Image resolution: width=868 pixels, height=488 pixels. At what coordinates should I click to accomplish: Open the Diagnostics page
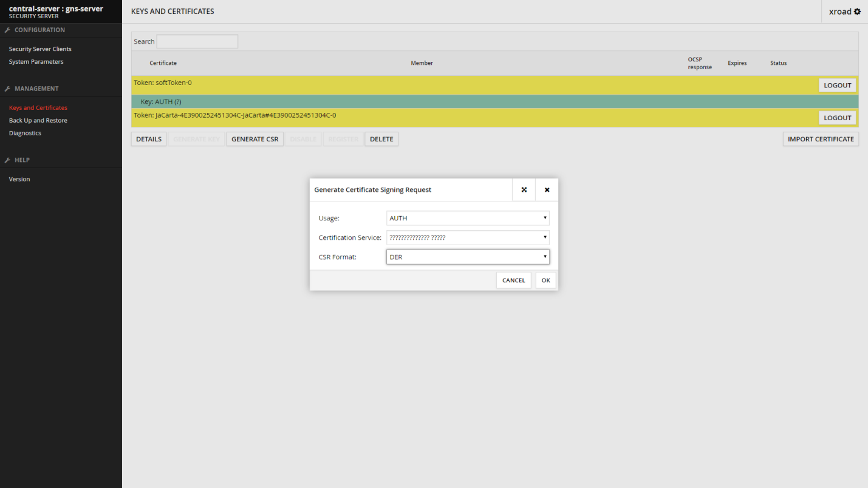point(25,134)
